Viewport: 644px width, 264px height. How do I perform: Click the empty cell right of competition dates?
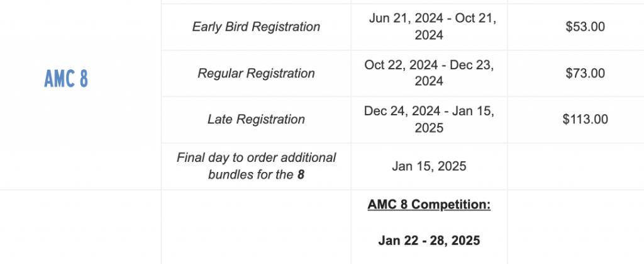576,227
